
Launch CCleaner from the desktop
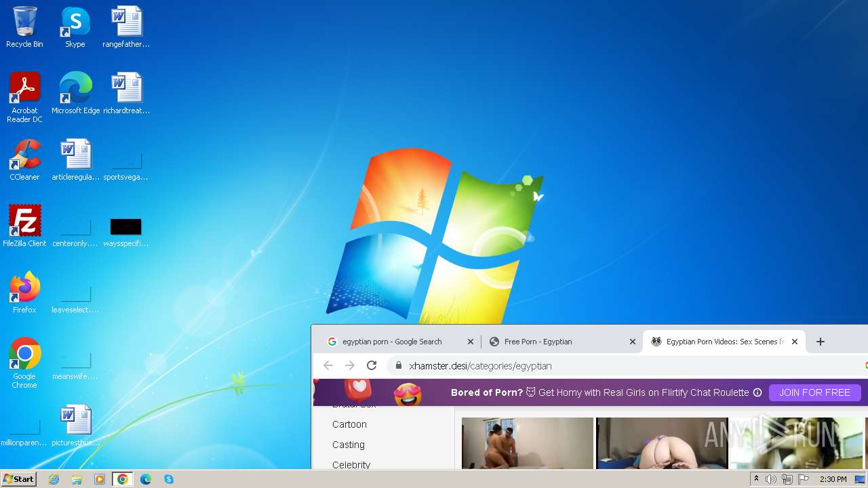point(24,160)
